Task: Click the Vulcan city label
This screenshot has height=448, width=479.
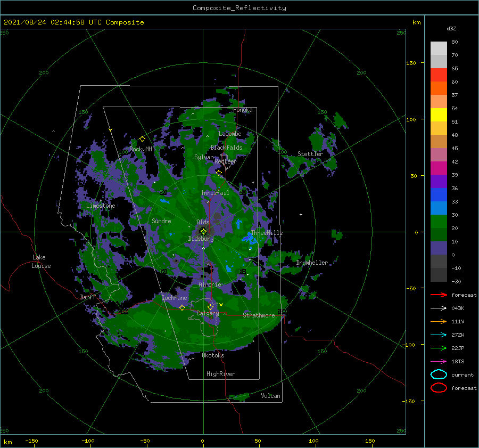Action: pos(270,396)
